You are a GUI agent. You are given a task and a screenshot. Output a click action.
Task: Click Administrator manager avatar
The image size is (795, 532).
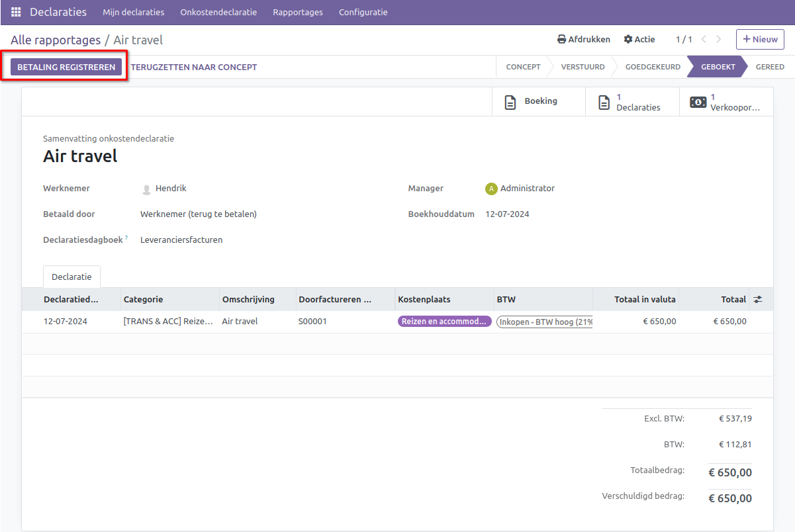click(x=491, y=189)
